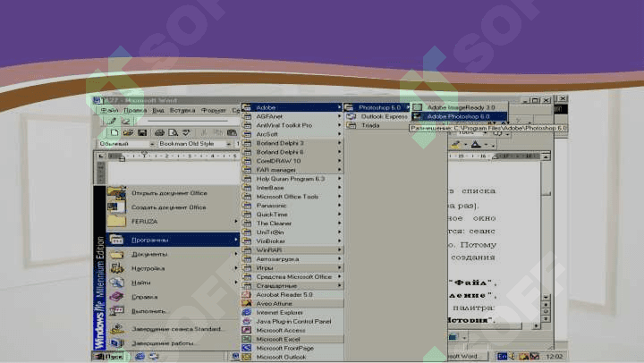The height and width of the screenshot is (363, 644).
Task: Click the Print icon in Word toolbar
Action: click(159, 132)
